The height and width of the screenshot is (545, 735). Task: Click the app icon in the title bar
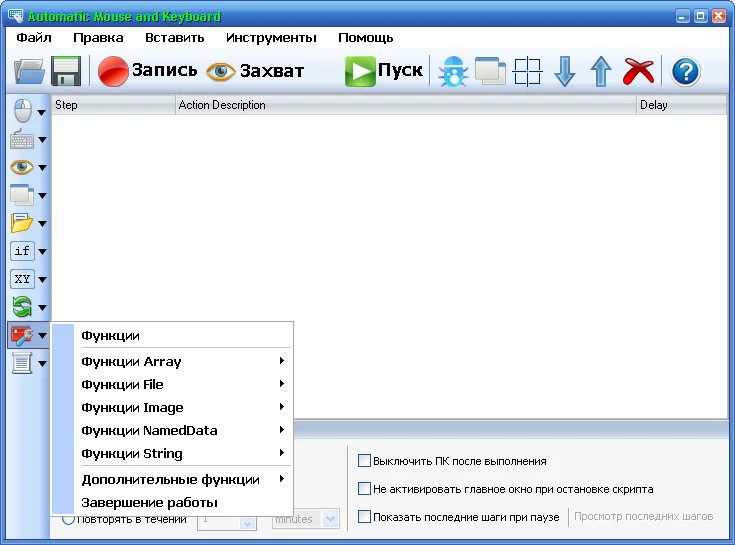pos(16,16)
